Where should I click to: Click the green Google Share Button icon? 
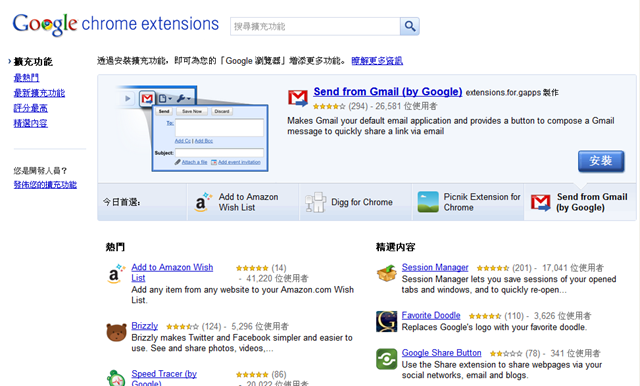click(x=387, y=359)
